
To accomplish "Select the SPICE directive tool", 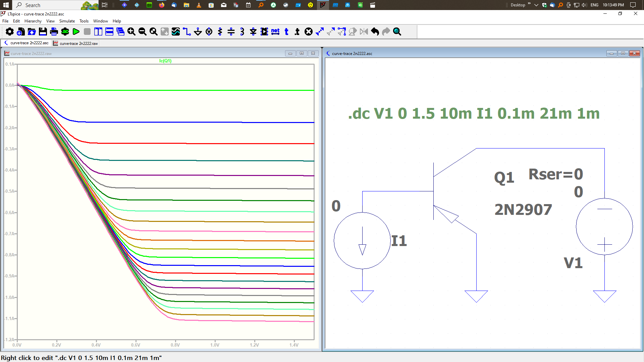I will tap(298, 32).
